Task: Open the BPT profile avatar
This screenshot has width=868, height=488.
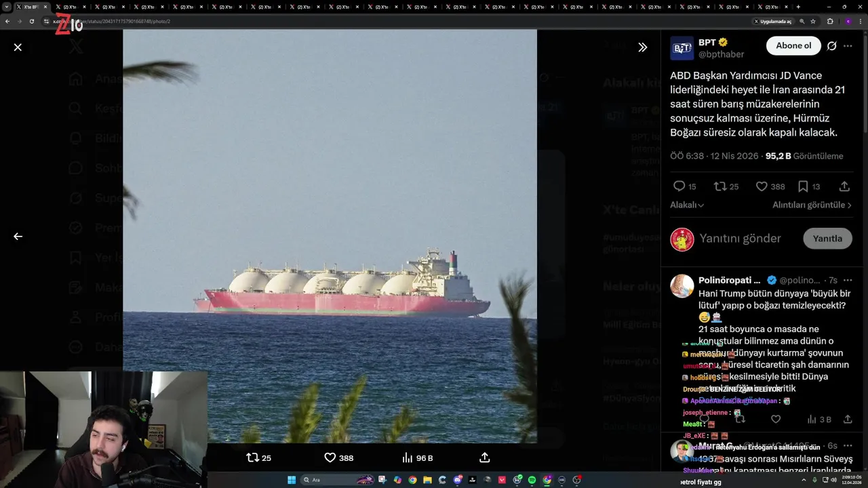Action: tap(682, 48)
